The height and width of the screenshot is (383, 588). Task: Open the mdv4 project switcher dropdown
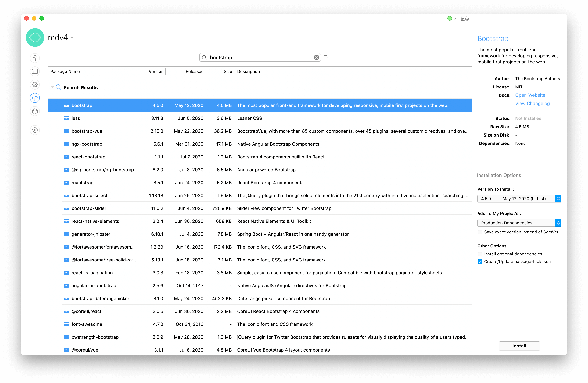click(x=72, y=38)
